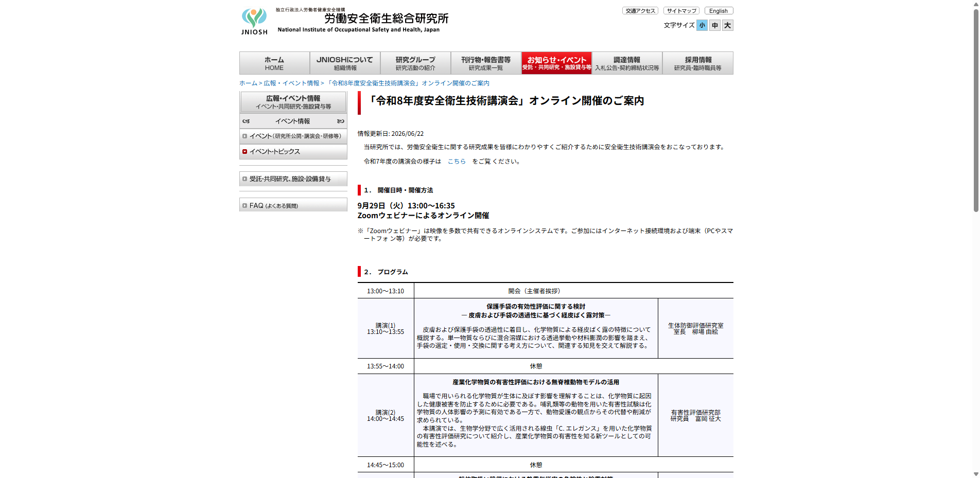Viewport: 980px width, 478px height.
Task: Click ホーム in the breadcrumb
Action: tap(248, 83)
